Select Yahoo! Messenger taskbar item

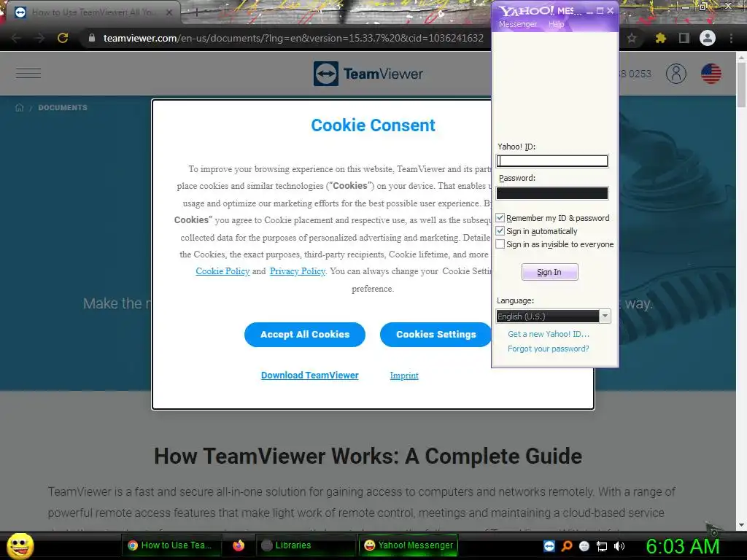409,545
